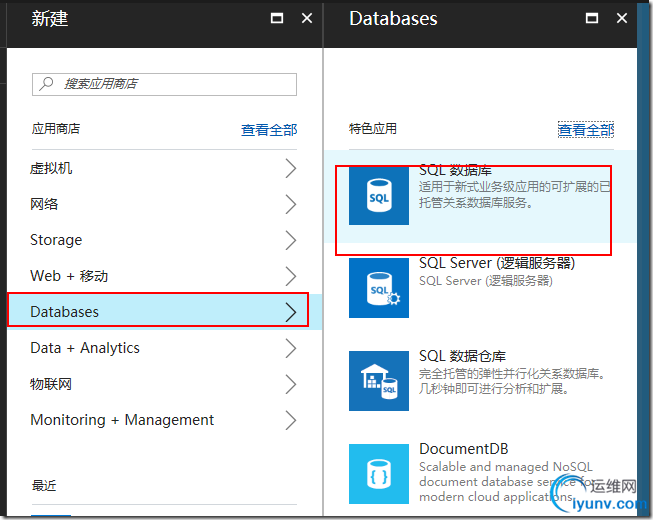The width and height of the screenshot is (653, 520).
Task: Expand the Storage category chevron
Action: point(291,240)
